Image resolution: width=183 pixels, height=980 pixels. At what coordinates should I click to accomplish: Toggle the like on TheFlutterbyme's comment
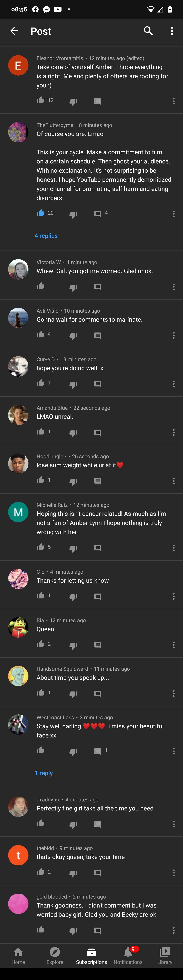pyautogui.click(x=41, y=213)
